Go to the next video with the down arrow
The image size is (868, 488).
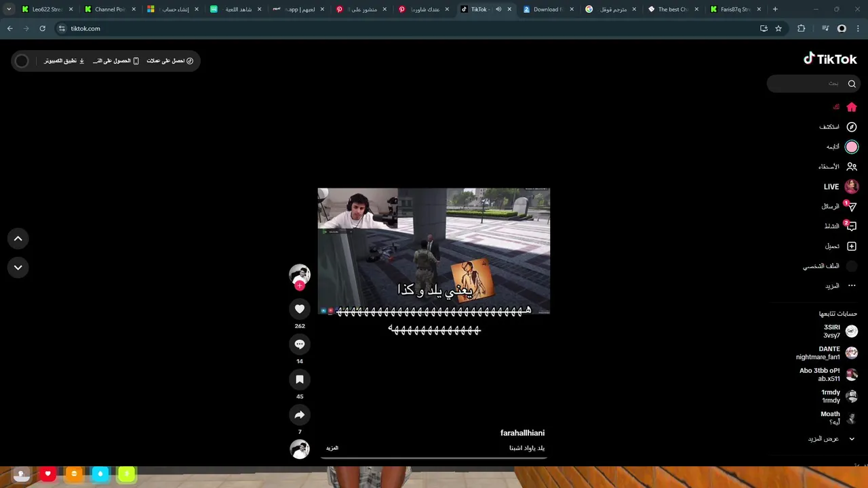point(18,267)
